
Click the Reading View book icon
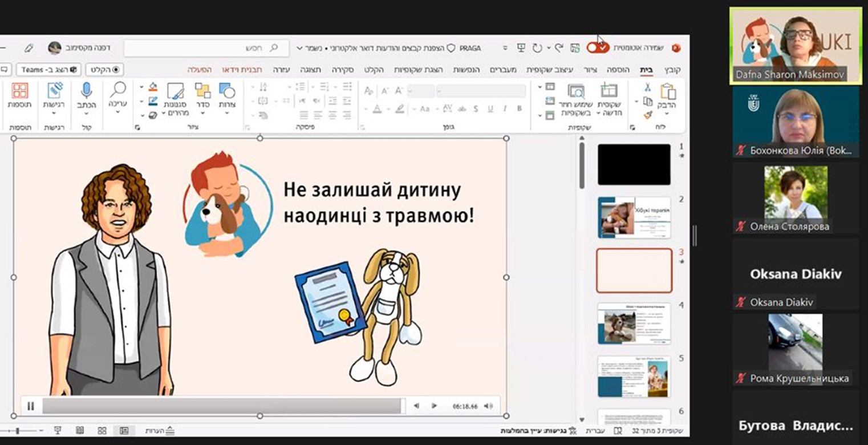(80, 431)
